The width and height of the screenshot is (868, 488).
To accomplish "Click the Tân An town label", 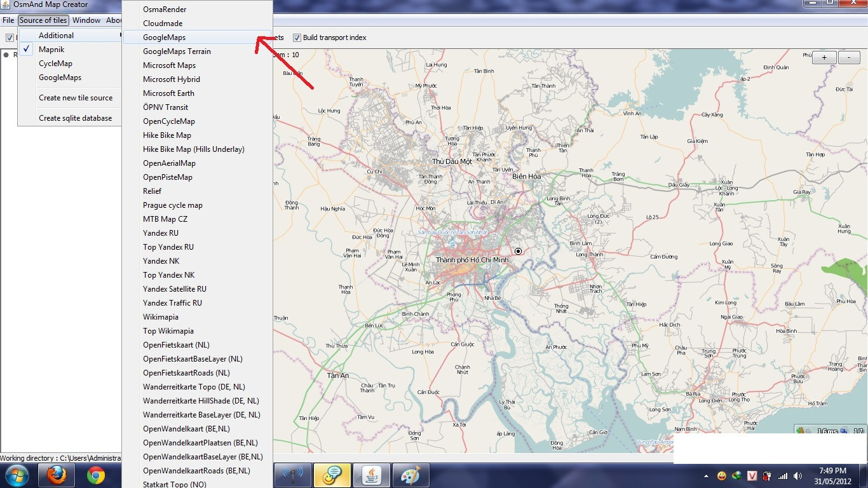I will [x=338, y=376].
